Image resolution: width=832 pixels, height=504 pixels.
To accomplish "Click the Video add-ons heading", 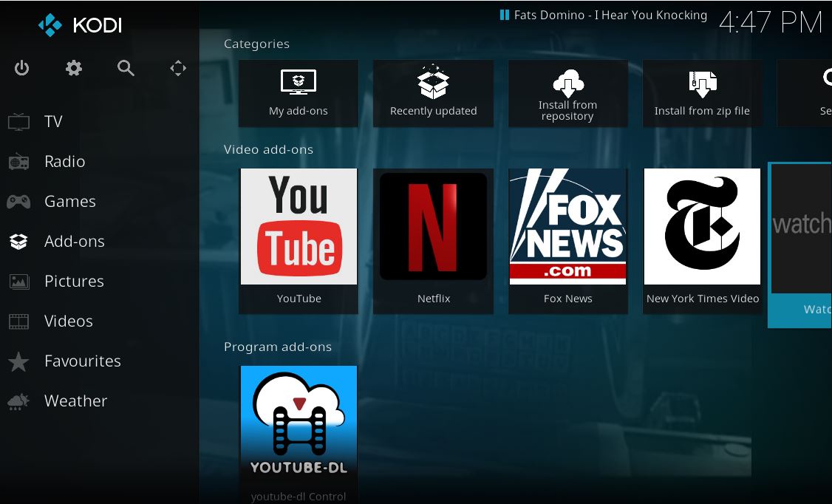I will (268, 149).
